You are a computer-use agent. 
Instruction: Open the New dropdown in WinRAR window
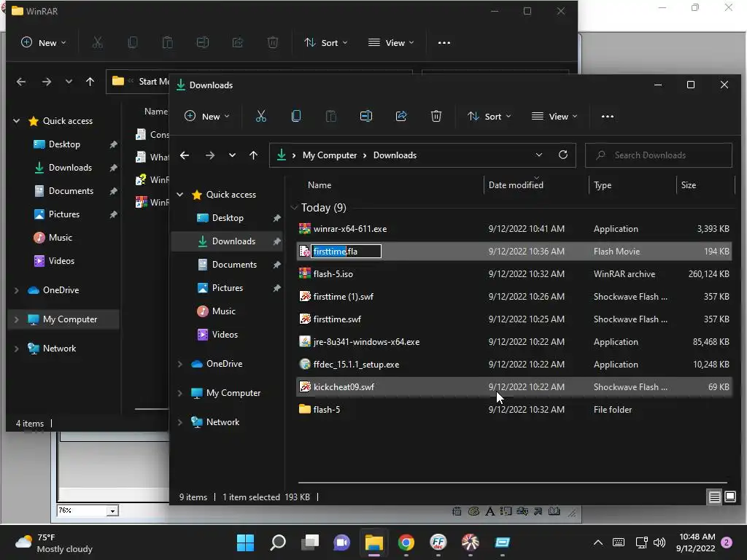click(43, 43)
